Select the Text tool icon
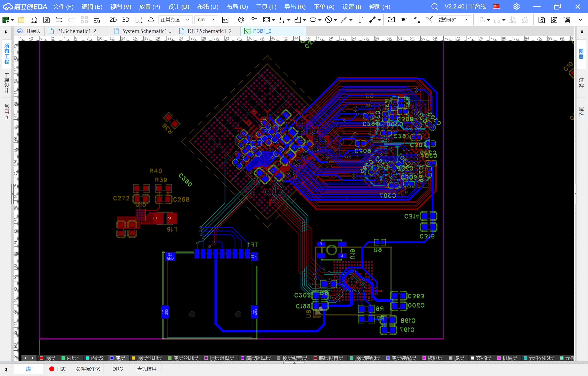 tap(360, 20)
